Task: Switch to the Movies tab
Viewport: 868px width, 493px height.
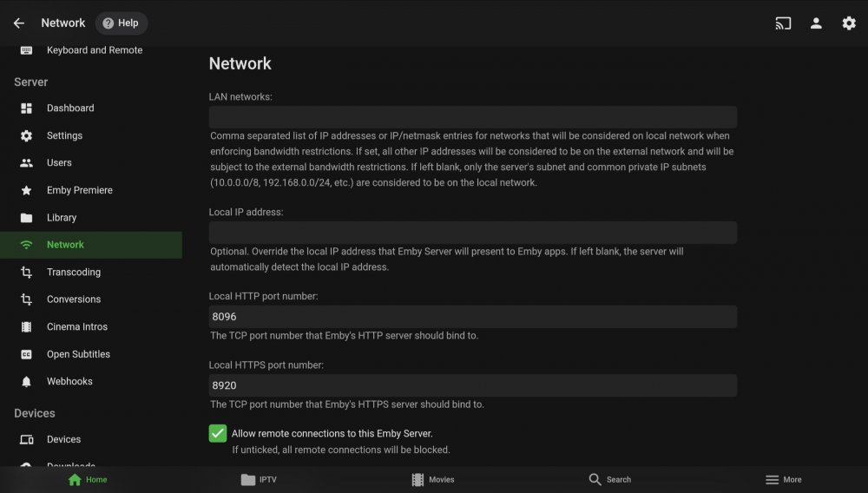Action: click(x=433, y=480)
